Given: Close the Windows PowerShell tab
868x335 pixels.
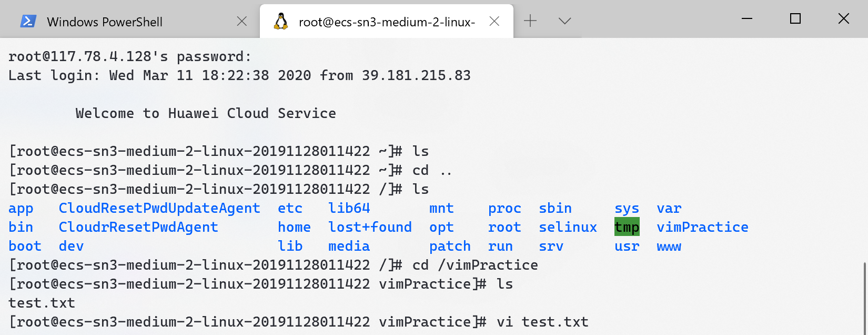Looking at the screenshot, I should pos(242,21).
